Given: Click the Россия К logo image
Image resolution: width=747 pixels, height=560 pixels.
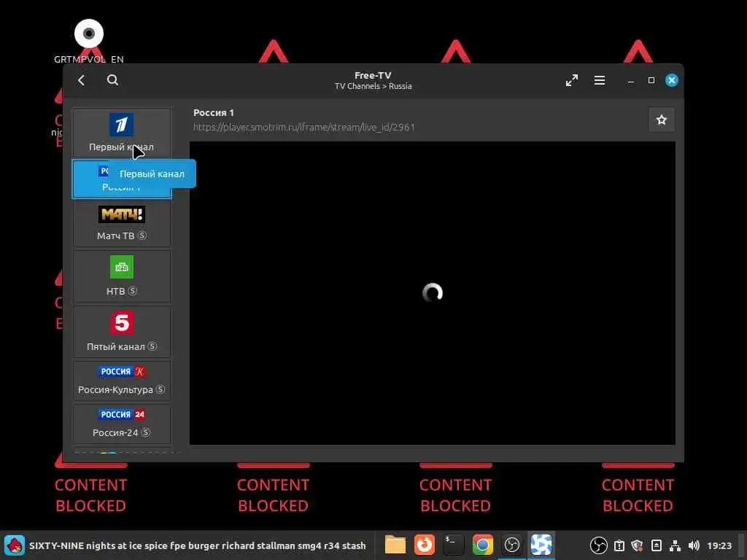Looking at the screenshot, I should pos(122,371).
